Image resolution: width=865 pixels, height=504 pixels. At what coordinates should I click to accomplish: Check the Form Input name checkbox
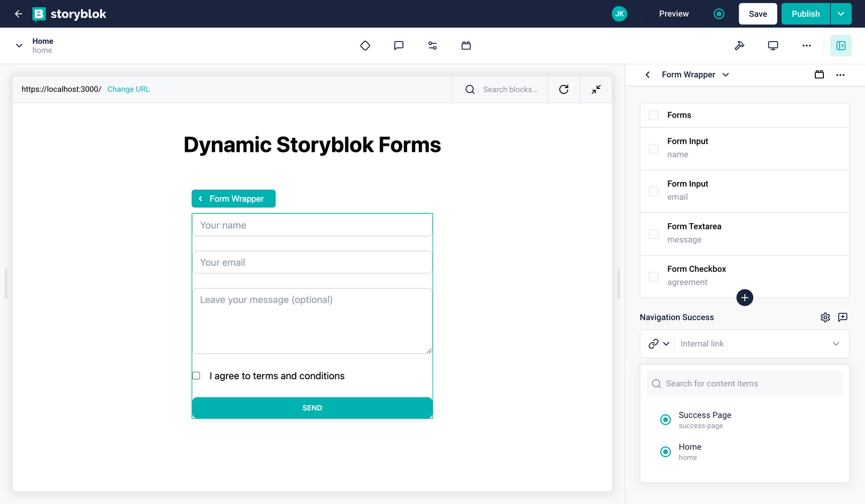click(654, 149)
